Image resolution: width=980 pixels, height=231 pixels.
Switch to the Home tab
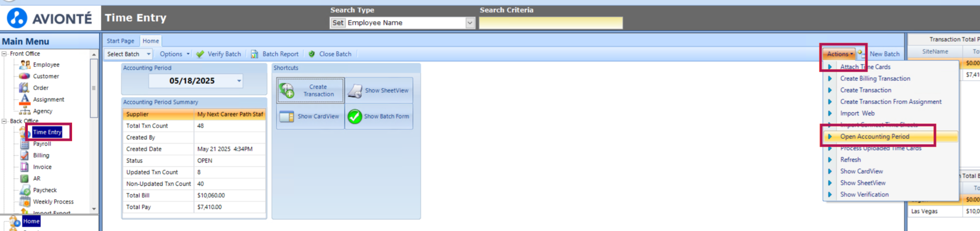(151, 41)
